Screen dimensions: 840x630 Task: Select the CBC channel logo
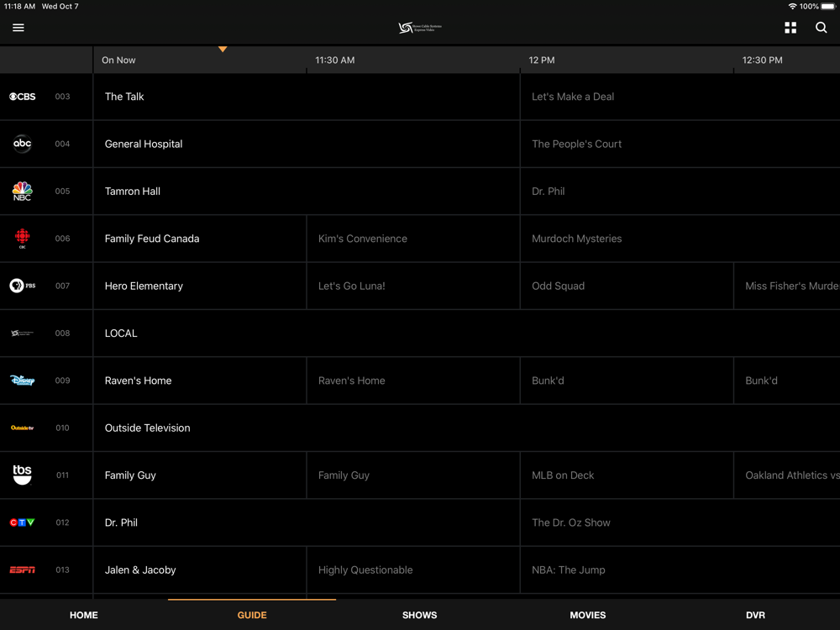pyautogui.click(x=22, y=239)
